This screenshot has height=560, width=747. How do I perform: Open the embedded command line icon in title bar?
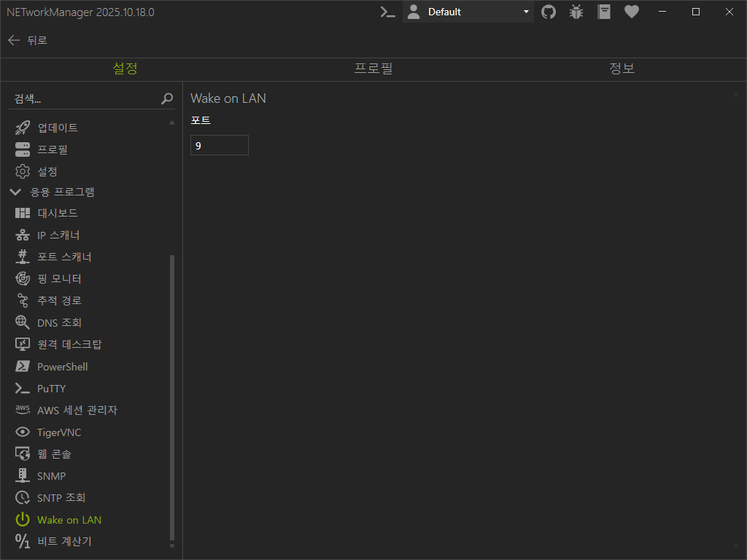388,12
